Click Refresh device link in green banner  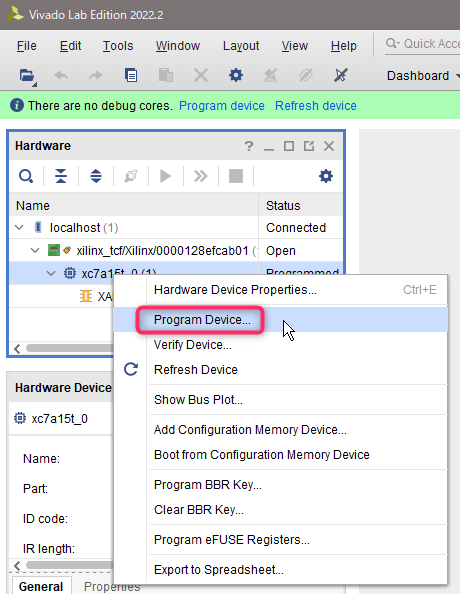point(316,105)
